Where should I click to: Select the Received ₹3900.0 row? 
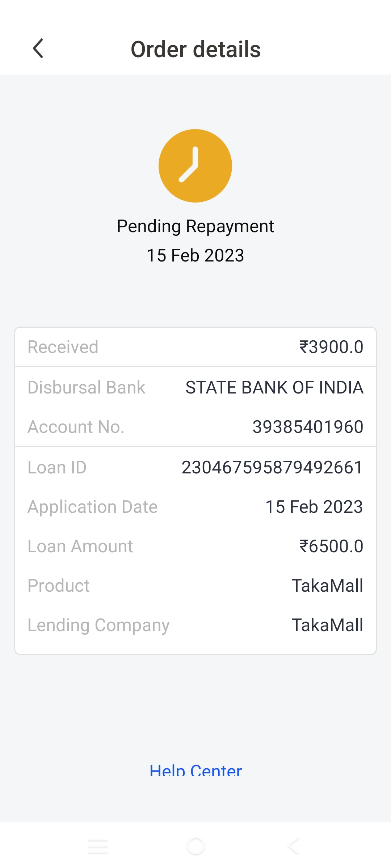click(x=195, y=347)
